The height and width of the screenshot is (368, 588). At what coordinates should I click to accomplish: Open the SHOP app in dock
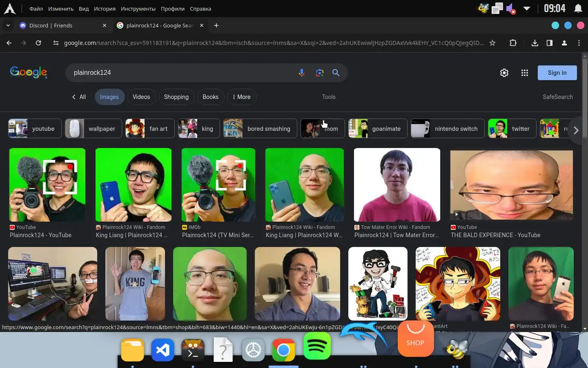[x=415, y=339]
